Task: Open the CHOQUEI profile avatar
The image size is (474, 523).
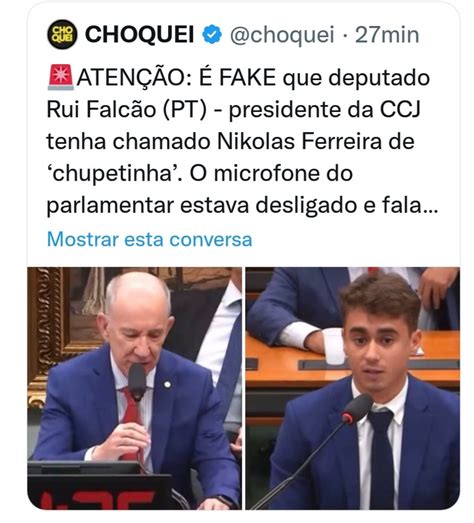Action: [x=62, y=34]
